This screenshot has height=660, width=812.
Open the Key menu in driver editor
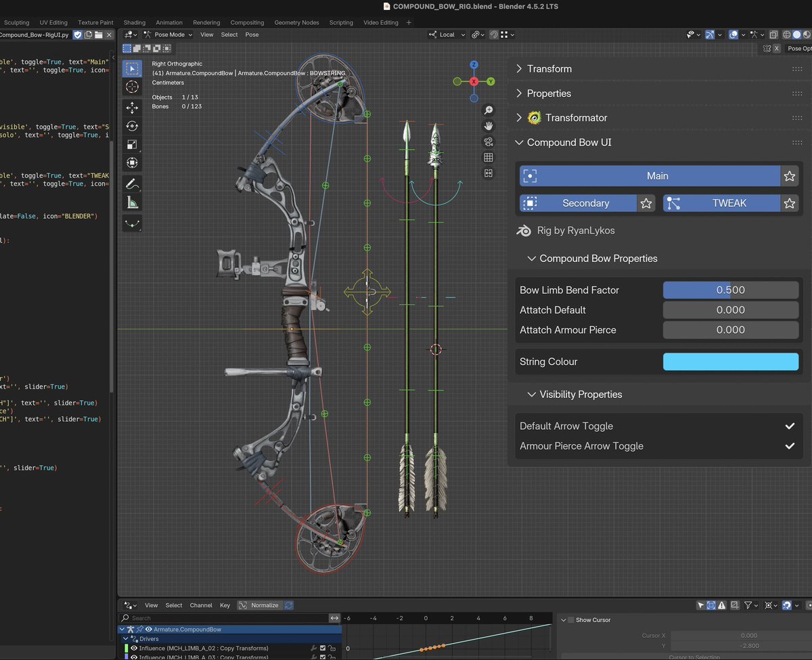click(225, 605)
